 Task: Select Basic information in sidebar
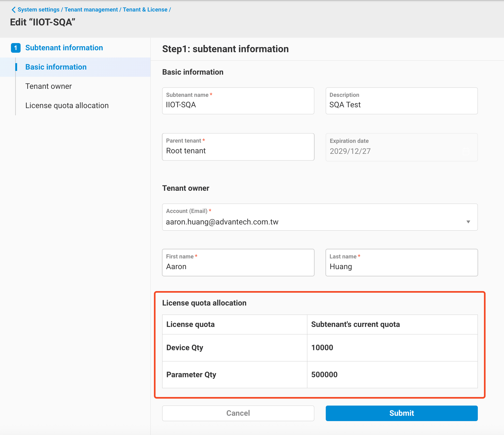tap(56, 67)
